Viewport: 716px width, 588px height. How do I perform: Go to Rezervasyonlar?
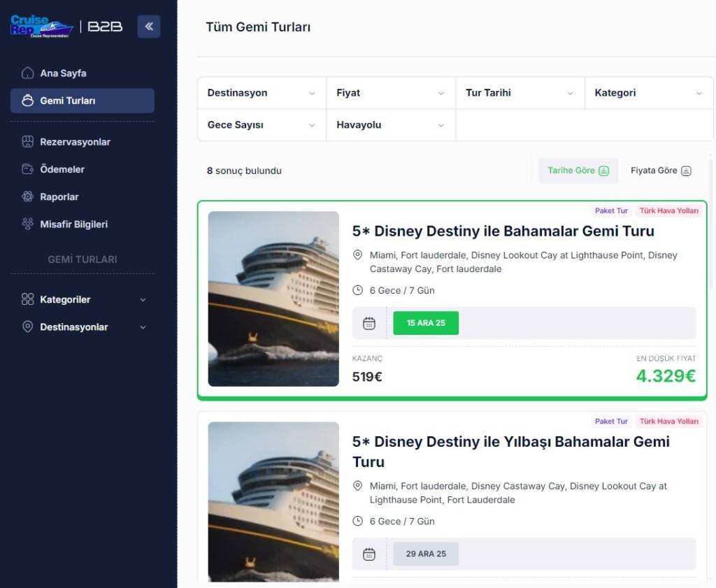(x=83, y=141)
